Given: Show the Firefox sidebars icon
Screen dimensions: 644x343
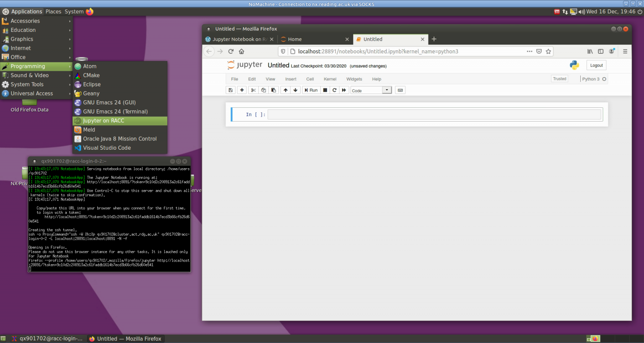Looking at the screenshot, I should point(601,51).
